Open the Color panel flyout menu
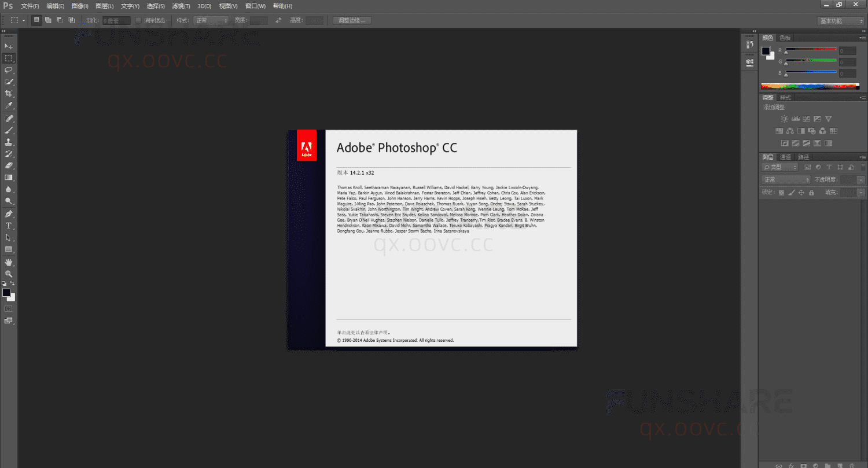 tap(863, 38)
